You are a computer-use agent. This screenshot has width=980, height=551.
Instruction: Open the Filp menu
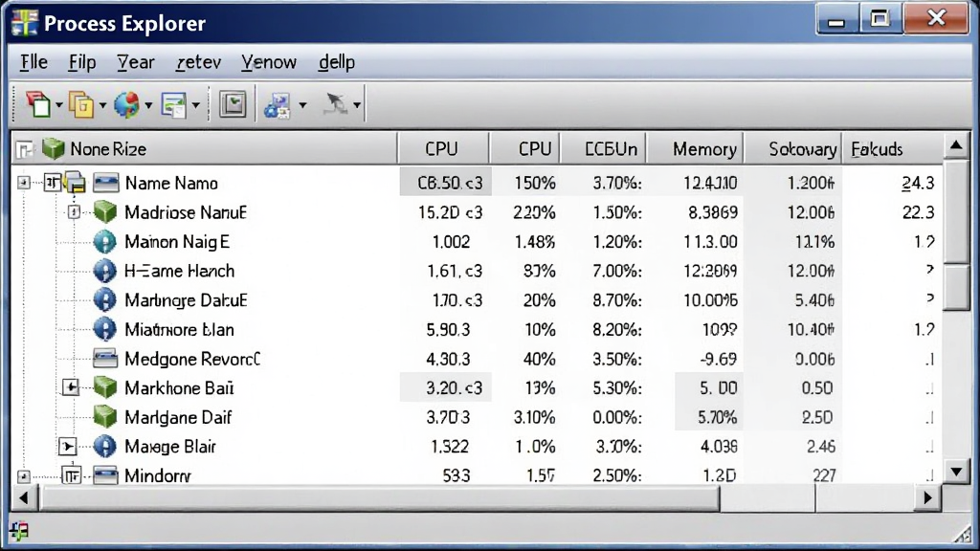click(x=82, y=62)
